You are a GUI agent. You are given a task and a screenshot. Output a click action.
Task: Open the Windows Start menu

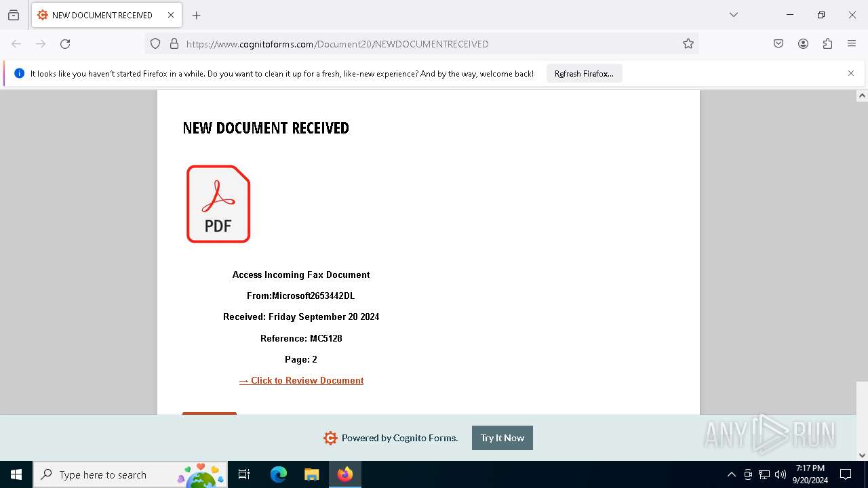16,474
